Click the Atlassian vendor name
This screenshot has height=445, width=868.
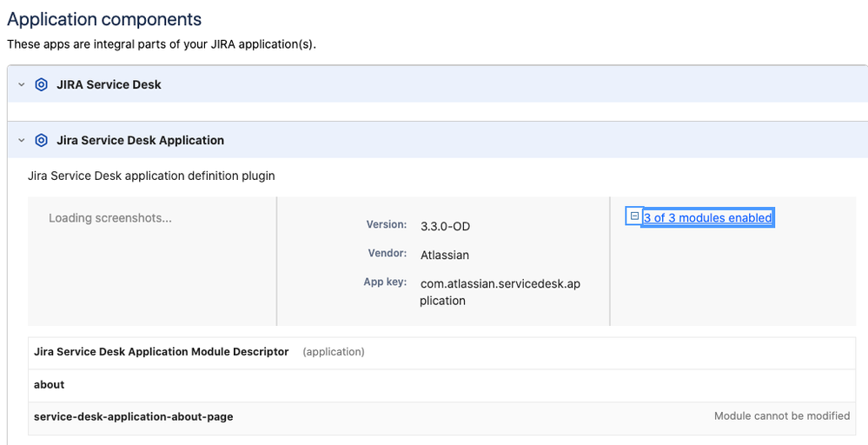pyautogui.click(x=445, y=256)
